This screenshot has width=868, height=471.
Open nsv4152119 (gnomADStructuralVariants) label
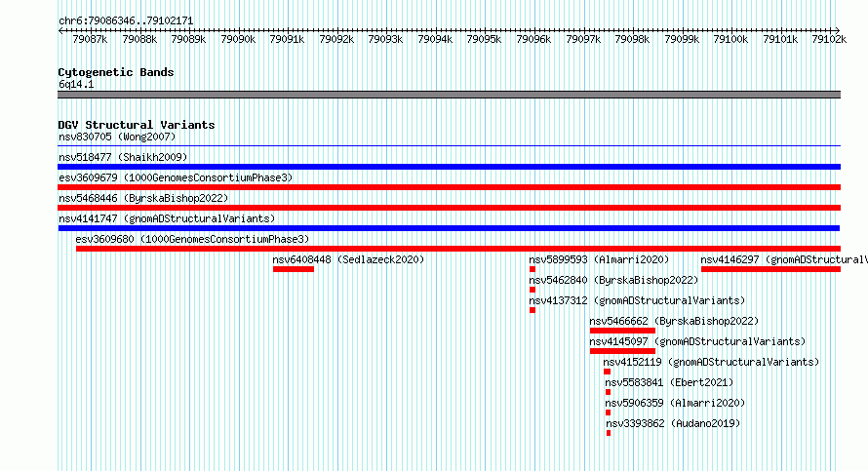point(711,362)
